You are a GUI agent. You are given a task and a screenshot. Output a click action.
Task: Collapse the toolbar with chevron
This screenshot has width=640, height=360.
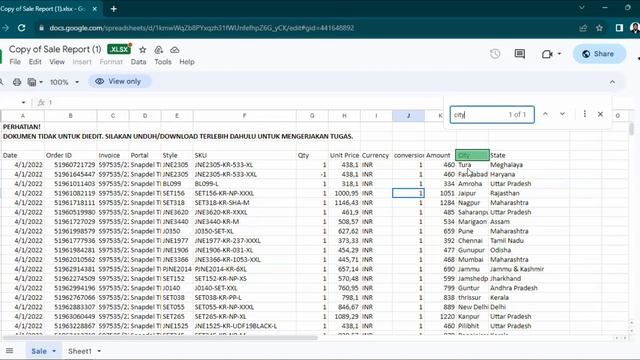point(612,82)
